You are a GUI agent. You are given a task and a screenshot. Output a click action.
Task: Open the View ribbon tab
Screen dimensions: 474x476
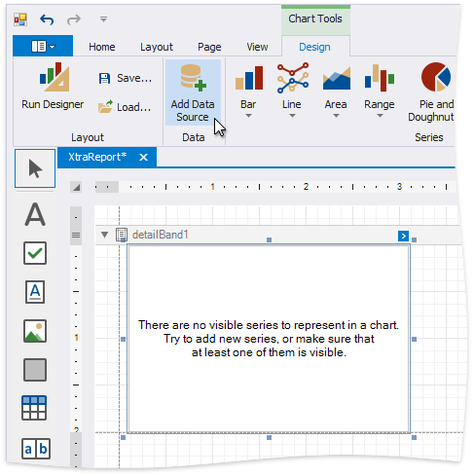(257, 47)
